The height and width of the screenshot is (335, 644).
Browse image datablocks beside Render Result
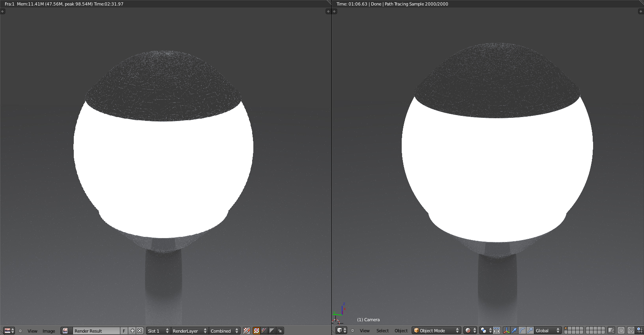click(x=66, y=331)
